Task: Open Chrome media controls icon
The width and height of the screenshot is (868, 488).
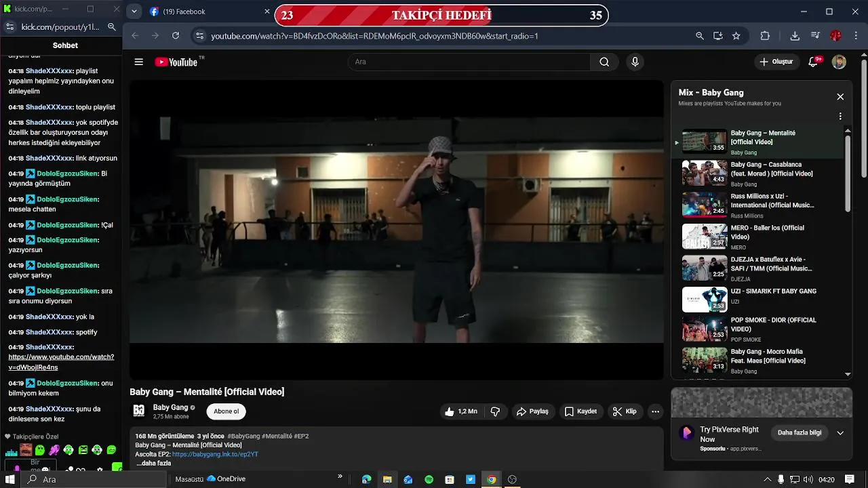Action: click(x=815, y=36)
